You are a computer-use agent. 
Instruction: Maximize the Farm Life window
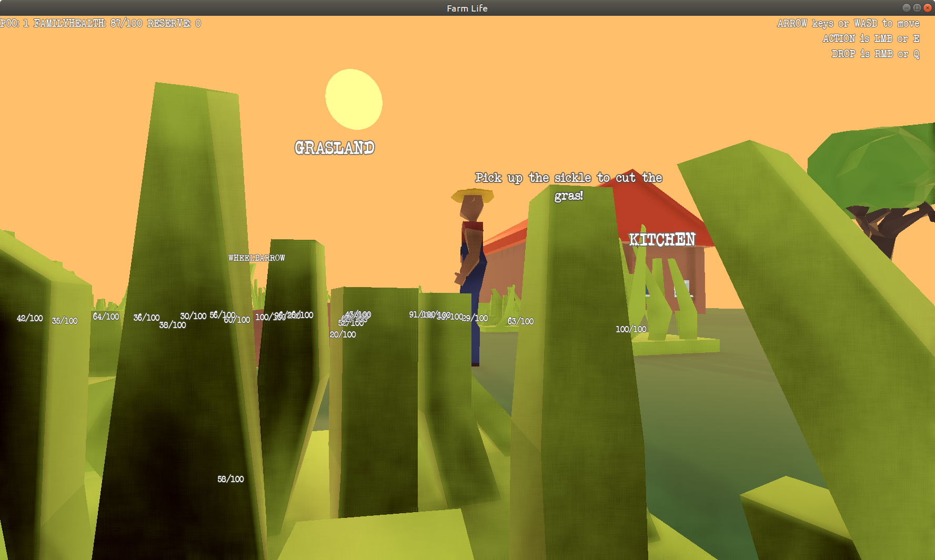pyautogui.click(x=917, y=8)
